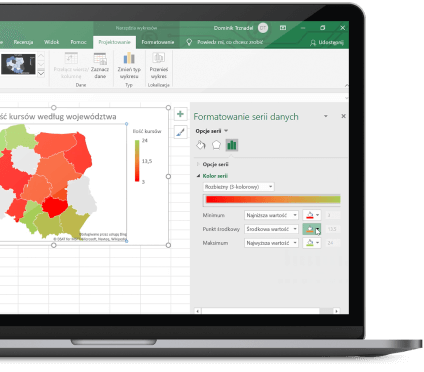Click the Powiedz mi lightbulb search box
The height and width of the screenshot is (372, 424).
click(x=225, y=42)
